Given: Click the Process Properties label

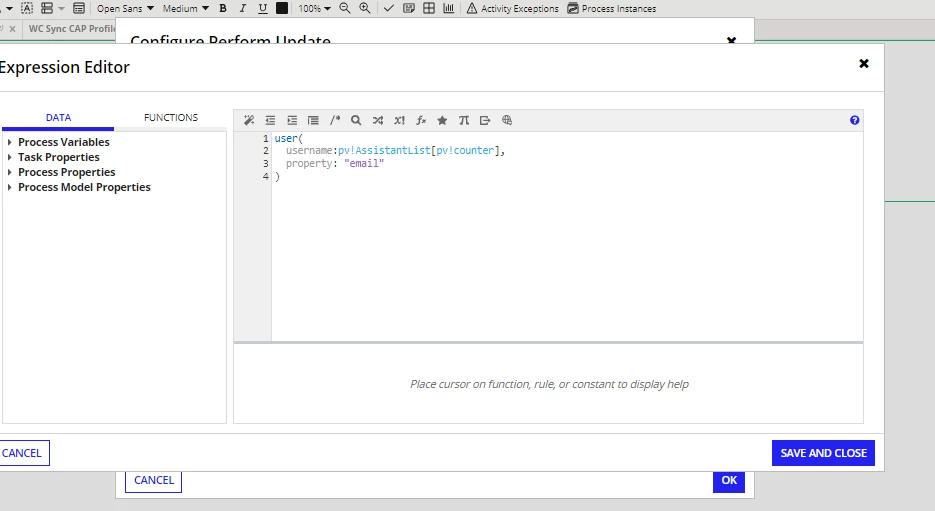Looking at the screenshot, I should [x=67, y=172].
